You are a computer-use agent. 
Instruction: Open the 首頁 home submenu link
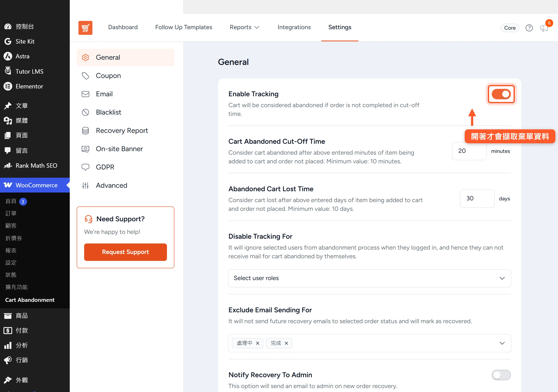click(x=11, y=201)
